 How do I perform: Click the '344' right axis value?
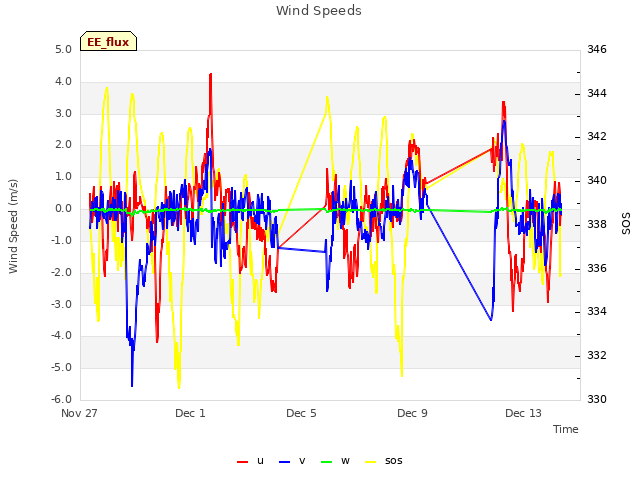(x=597, y=93)
